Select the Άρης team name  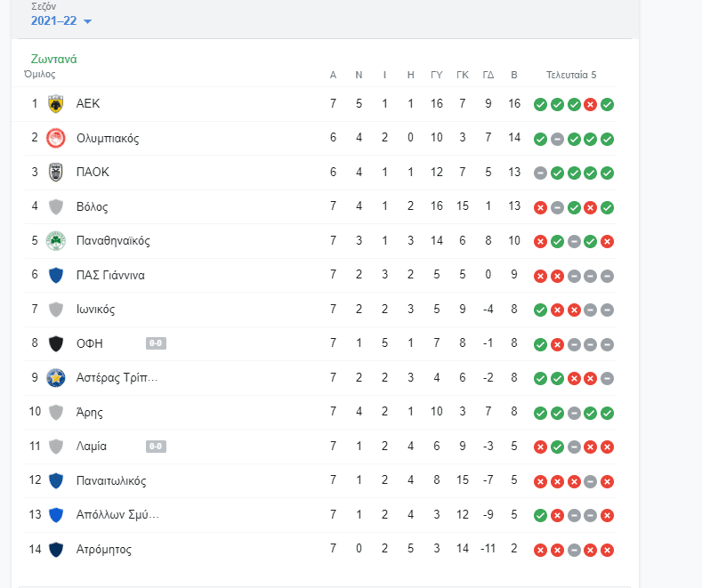pos(90,412)
